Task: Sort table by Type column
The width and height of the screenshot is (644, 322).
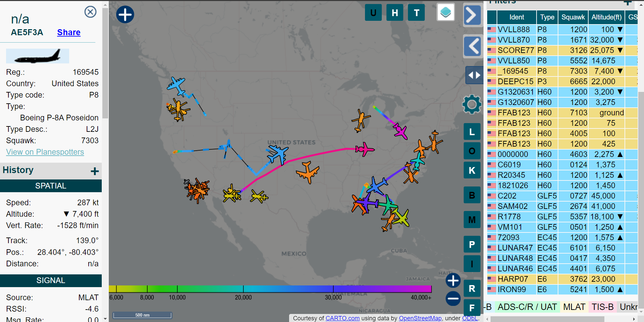Action: (x=547, y=17)
